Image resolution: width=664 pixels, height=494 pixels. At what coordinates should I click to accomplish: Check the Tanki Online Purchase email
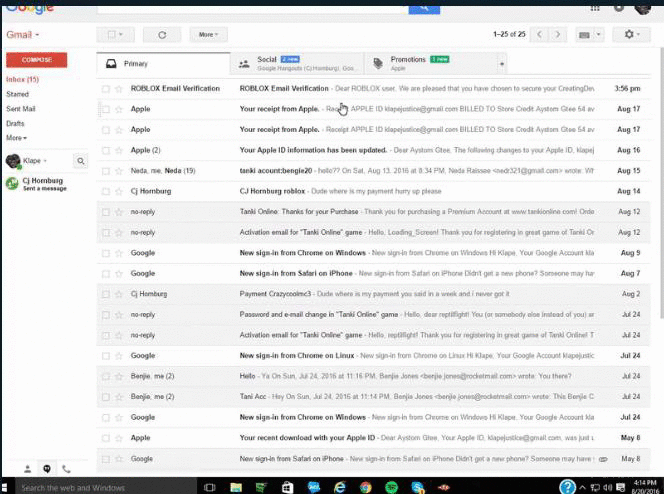(x=106, y=212)
